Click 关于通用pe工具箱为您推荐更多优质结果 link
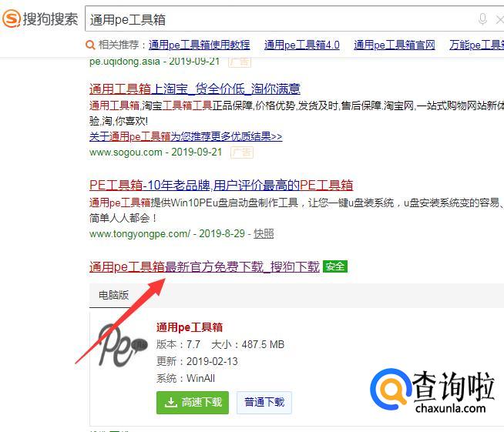The image size is (504, 432). (186, 137)
